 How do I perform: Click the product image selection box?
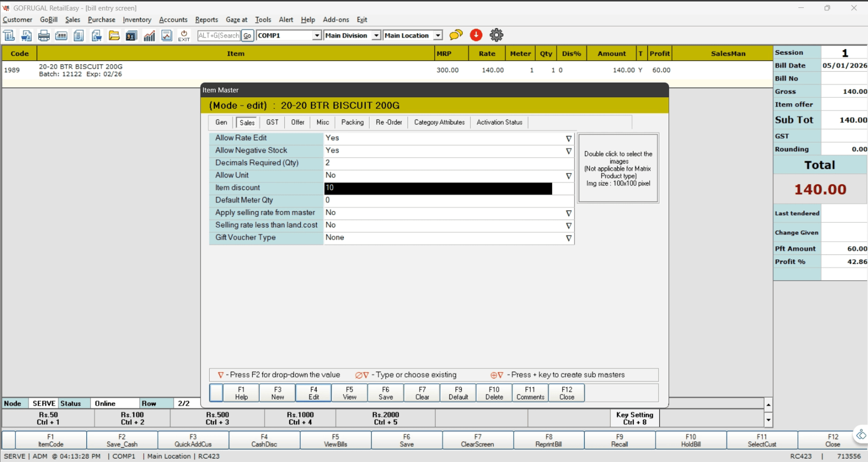point(618,168)
